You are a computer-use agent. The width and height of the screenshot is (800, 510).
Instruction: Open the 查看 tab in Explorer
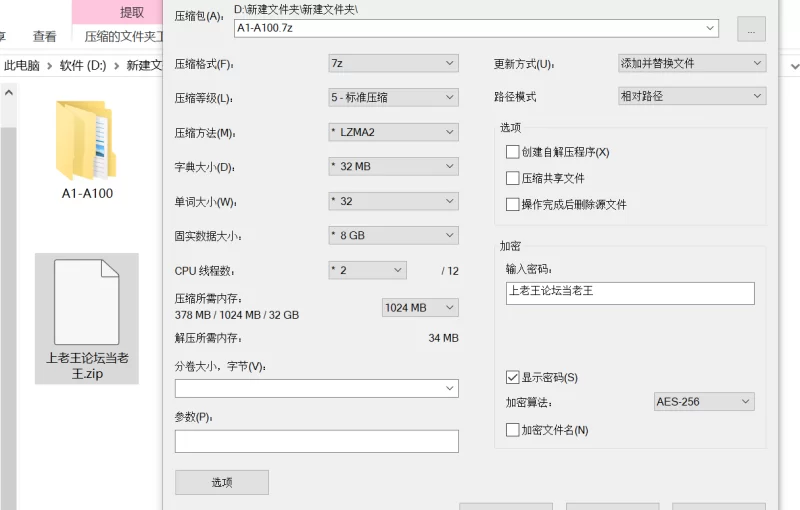[44, 36]
